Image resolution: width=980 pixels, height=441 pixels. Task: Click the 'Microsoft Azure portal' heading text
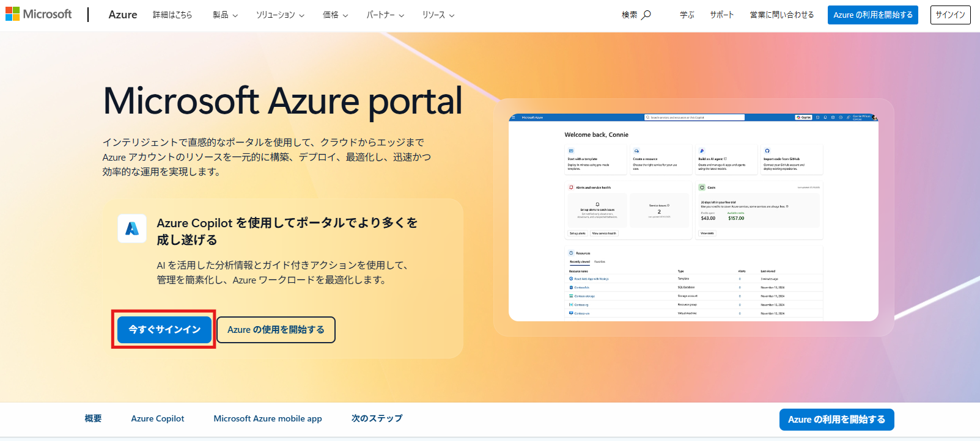coord(283,101)
